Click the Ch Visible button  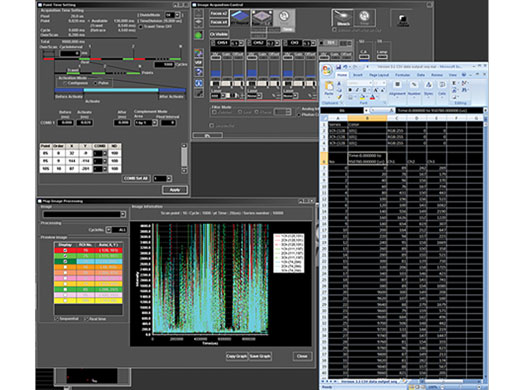click(219, 34)
